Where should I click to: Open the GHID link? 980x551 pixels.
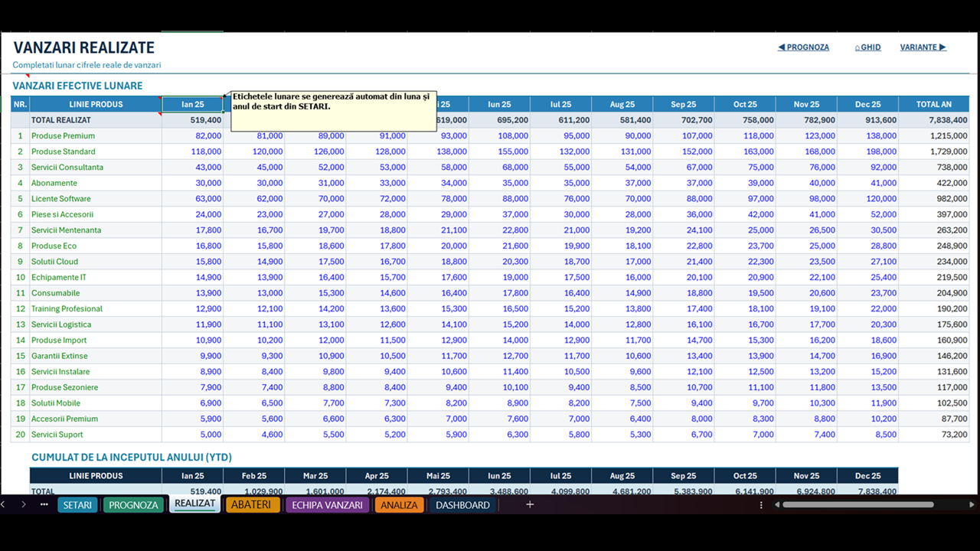(867, 47)
